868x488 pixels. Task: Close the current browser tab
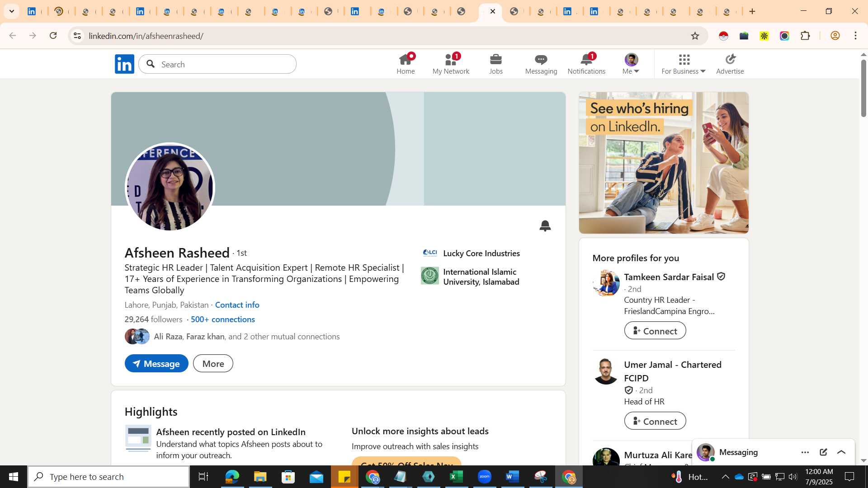click(x=493, y=11)
